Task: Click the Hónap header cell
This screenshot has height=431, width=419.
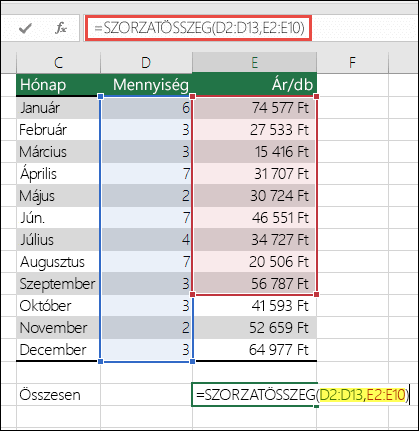Action: pyautogui.click(x=58, y=85)
